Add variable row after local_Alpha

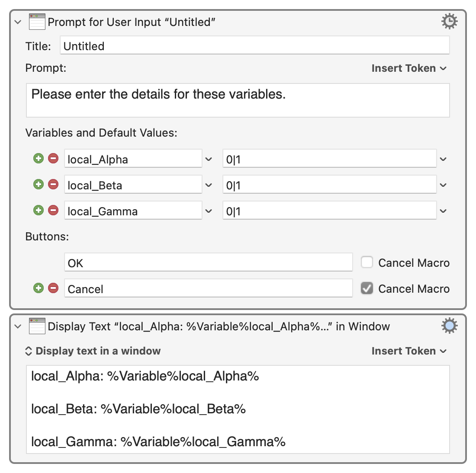(39, 159)
